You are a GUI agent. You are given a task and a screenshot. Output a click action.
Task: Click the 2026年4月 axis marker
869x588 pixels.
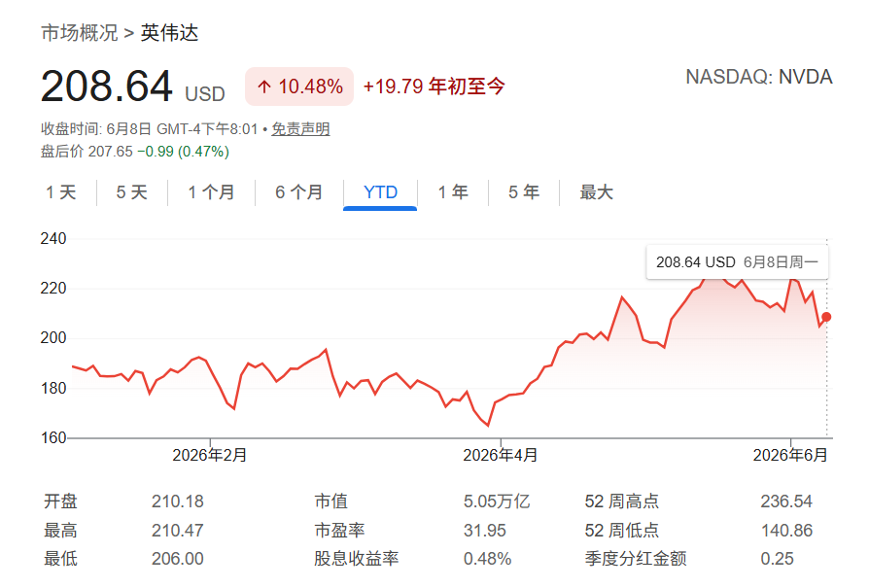[501, 455]
